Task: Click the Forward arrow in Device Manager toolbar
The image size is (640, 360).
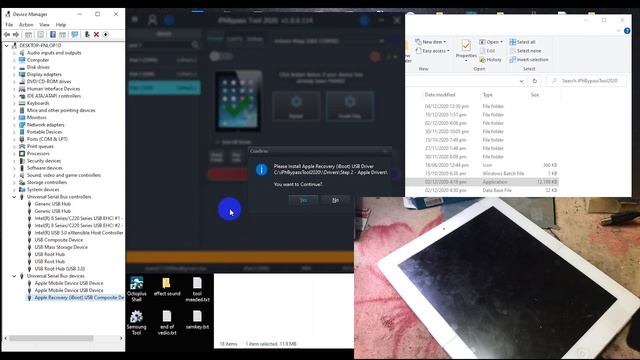Action: coord(16,35)
